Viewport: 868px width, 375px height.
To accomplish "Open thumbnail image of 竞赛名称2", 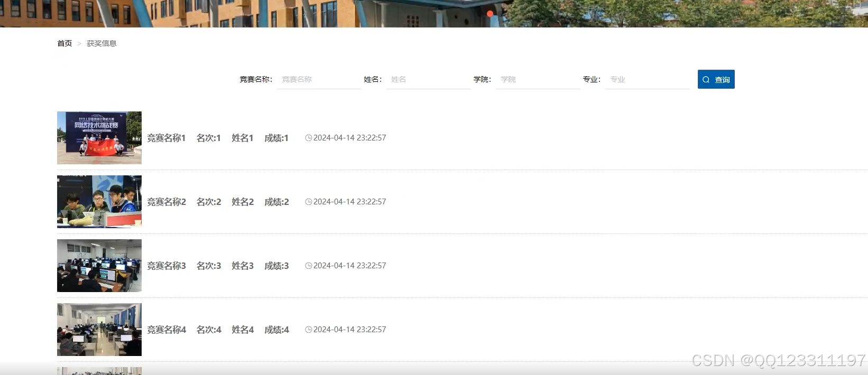I will (99, 202).
